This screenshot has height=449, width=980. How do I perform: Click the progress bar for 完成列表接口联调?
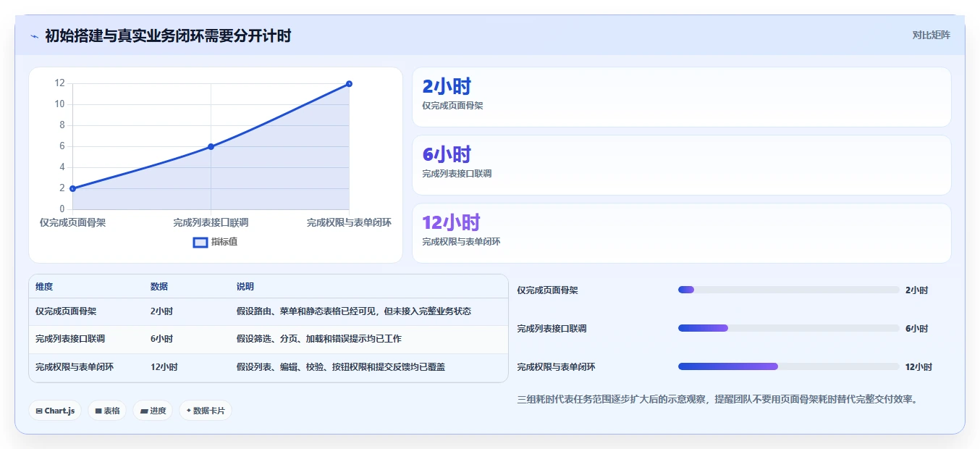point(789,328)
